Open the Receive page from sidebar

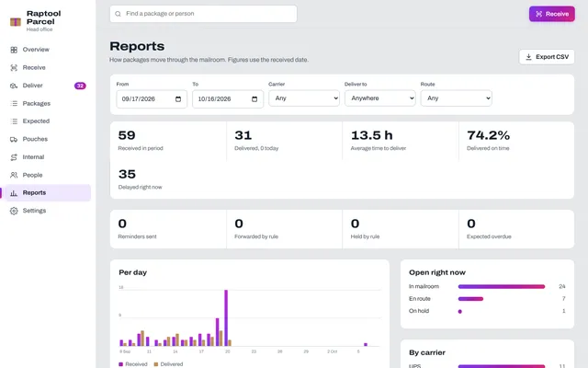tap(34, 67)
